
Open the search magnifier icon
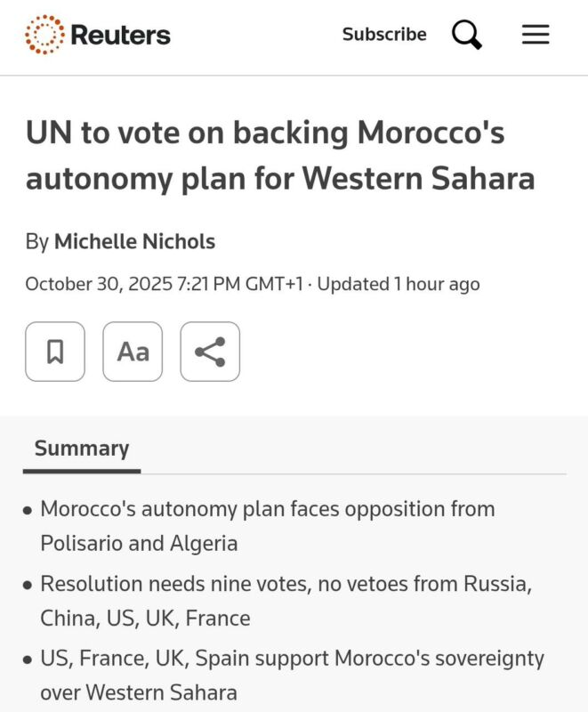tap(466, 35)
